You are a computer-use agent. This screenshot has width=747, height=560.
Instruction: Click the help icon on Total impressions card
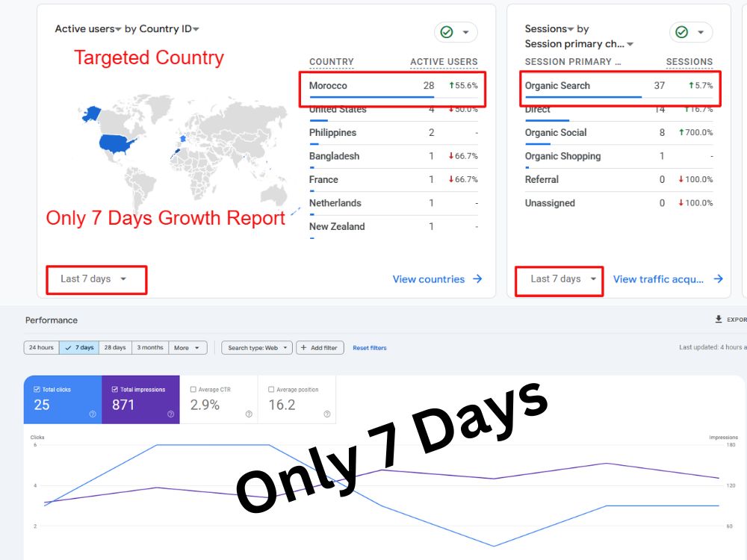(170, 414)
